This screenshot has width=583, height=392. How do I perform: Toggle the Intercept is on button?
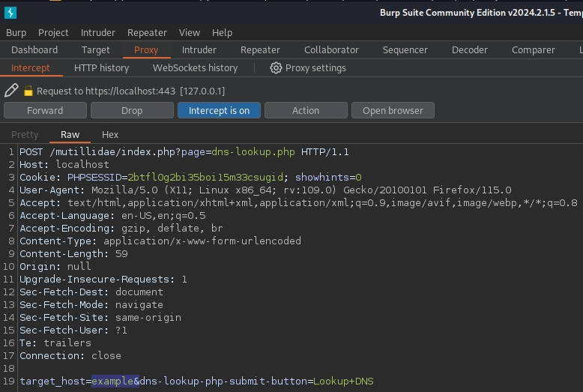click(219, 110)
